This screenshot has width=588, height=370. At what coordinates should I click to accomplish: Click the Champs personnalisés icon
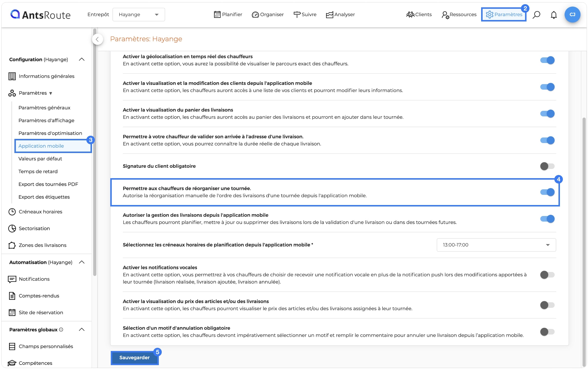point(12,346)
